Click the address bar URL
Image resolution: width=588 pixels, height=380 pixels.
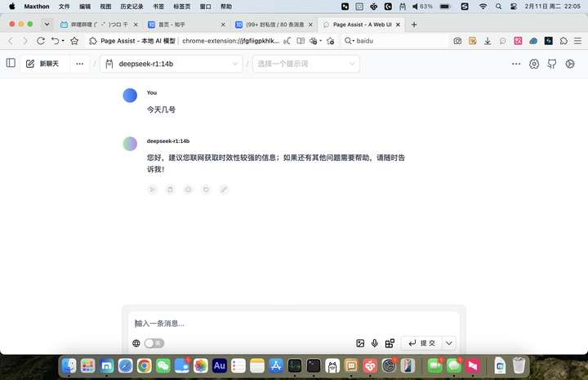(230, 41)
